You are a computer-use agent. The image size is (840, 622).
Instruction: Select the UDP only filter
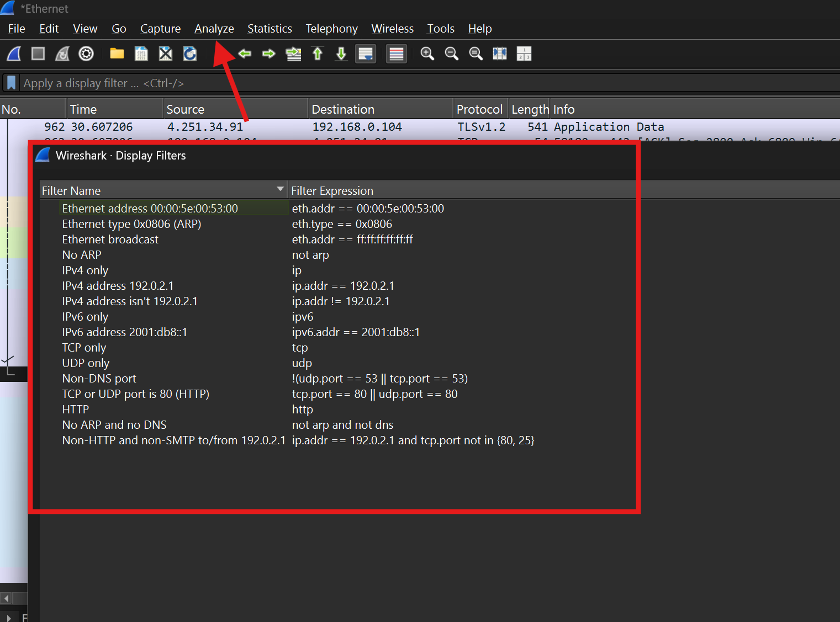pyautogui.click(x=86, y=363)
